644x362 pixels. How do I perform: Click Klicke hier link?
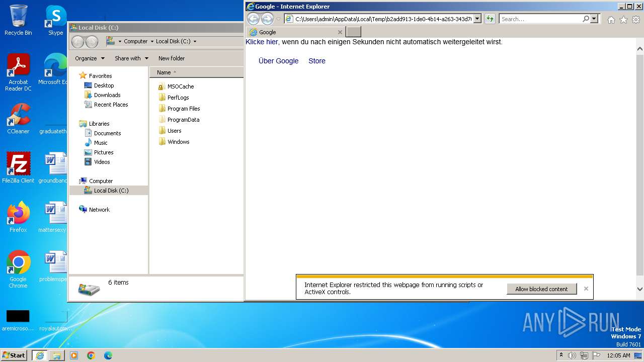coord(262,42)
